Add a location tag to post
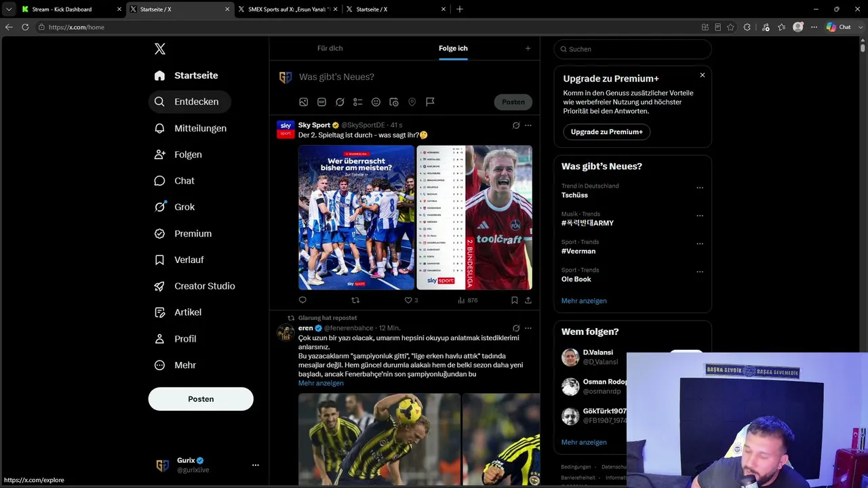The height and width of the screenshot is (488, 868). (412, 102)
